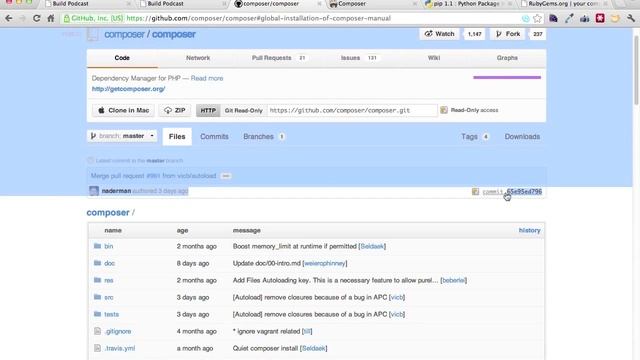This screenshot has height=360, width=640.
Task: Select the Files subtab
Action: click(177, 137)
